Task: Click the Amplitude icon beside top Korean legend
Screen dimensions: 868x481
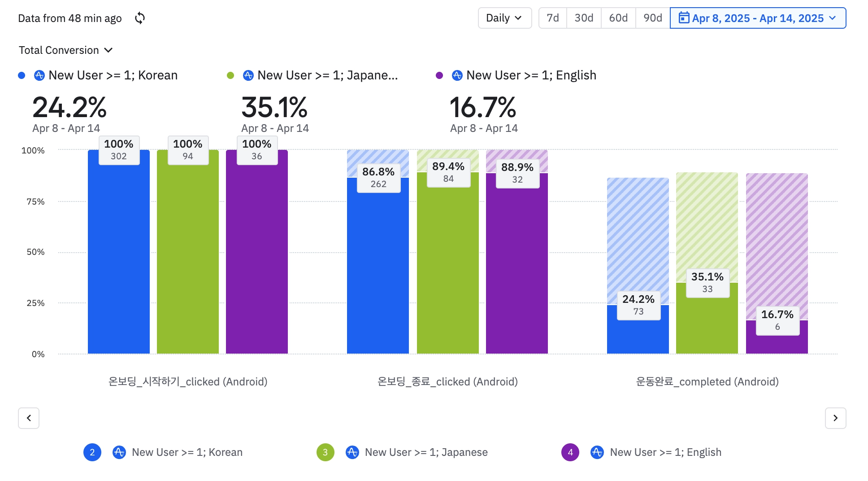Action: pos(39,75)
